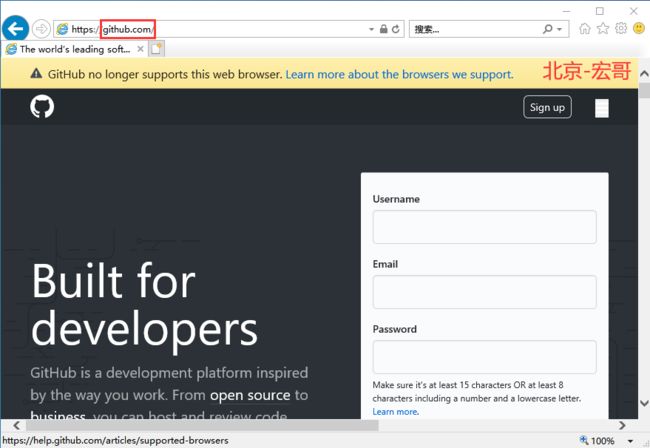Click the github.com address bar URL

128,29
